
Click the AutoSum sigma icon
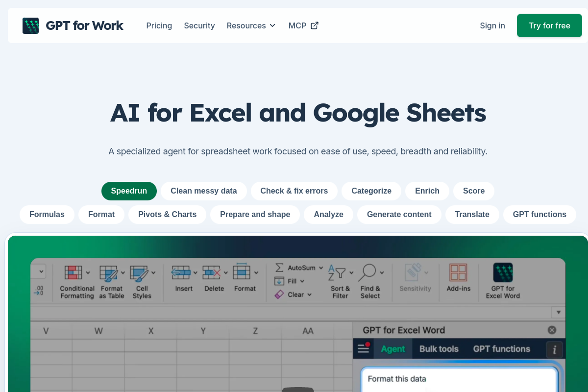[x=279, y=268]
